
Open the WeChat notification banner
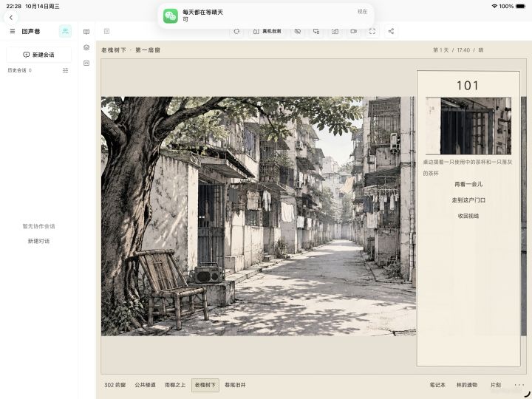(266, 16)
